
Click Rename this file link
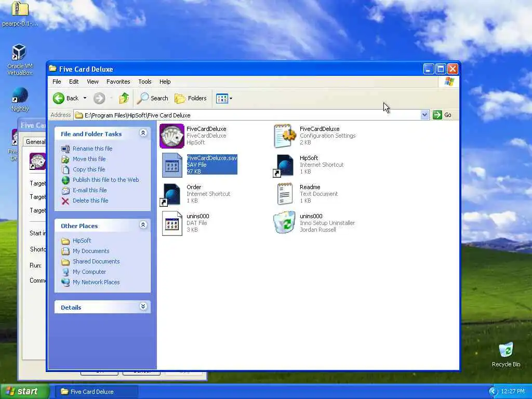92,149
